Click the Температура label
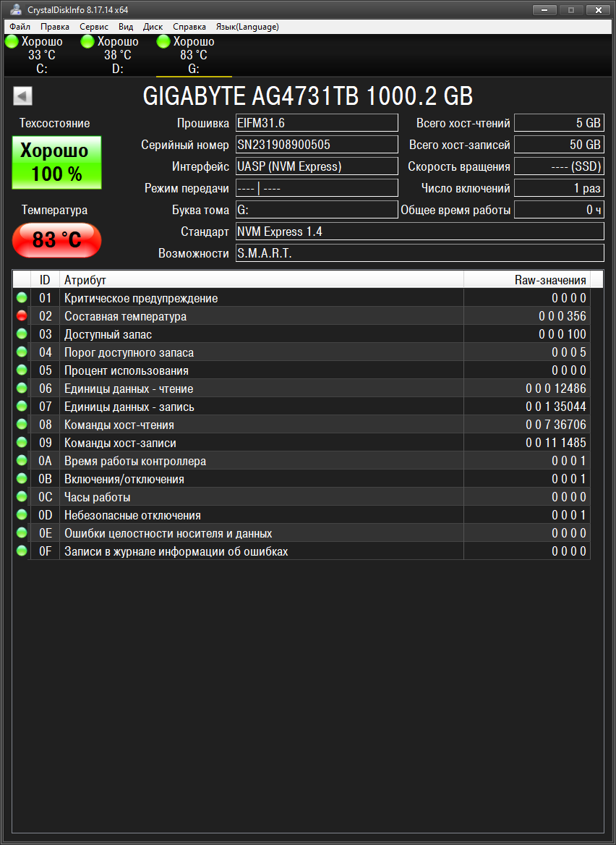616x845 pixels. coord(54,211)
